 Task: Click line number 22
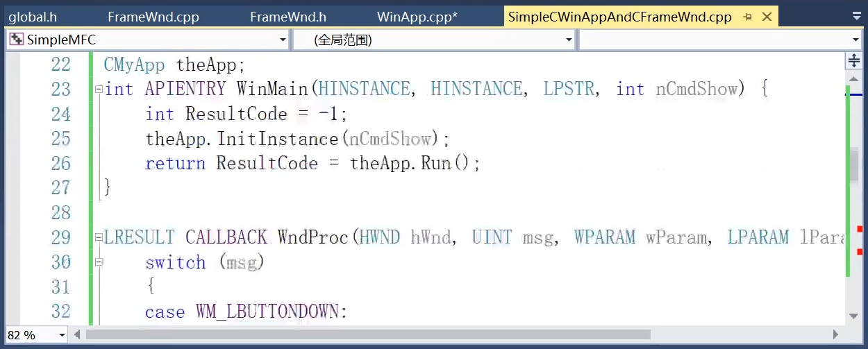click(61, 65)
